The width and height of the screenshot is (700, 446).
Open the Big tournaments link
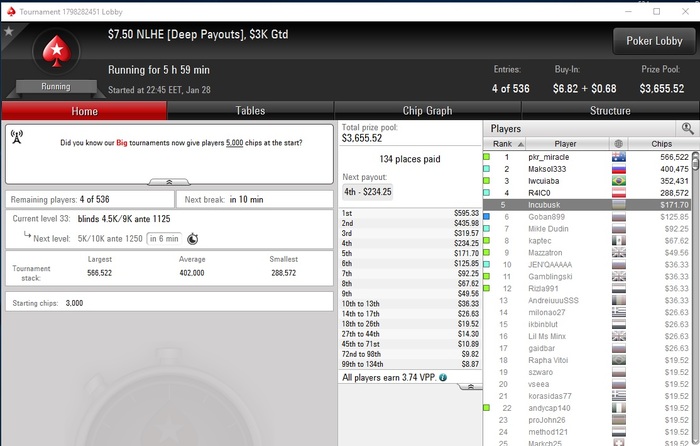click(x=122, y=143)
